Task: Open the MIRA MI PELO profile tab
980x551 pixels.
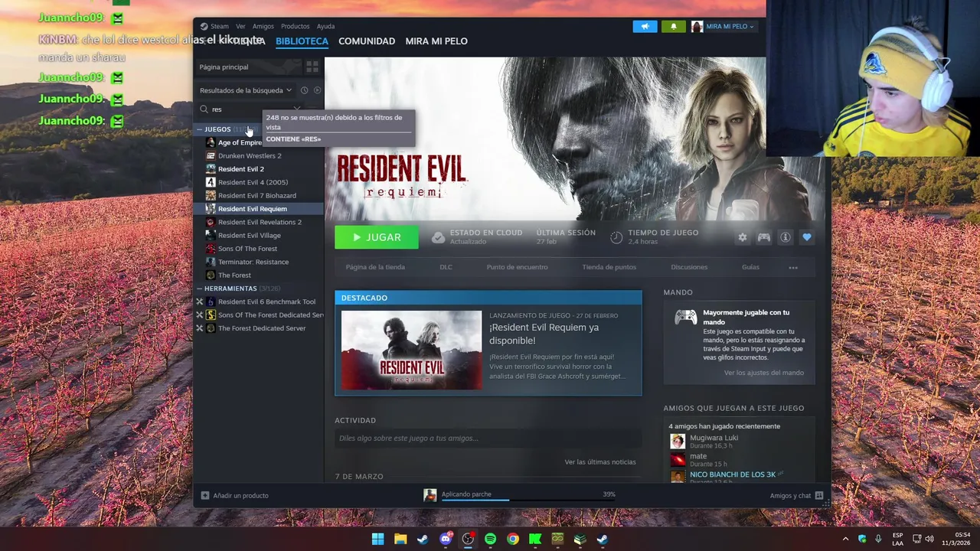Action: (436, 41)
